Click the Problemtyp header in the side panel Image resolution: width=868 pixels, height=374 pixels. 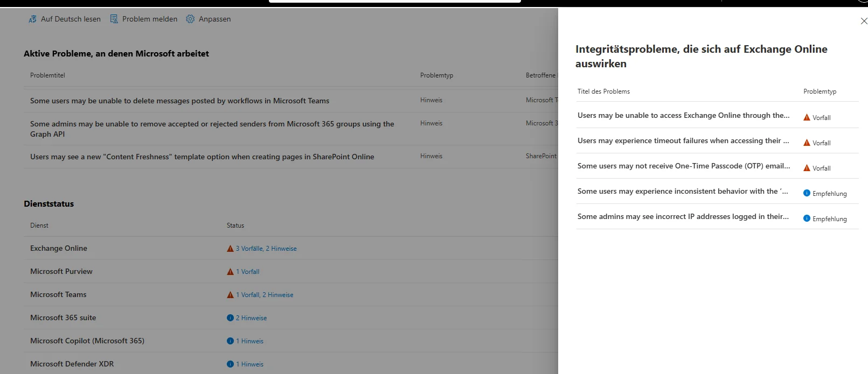coord(820,91)
